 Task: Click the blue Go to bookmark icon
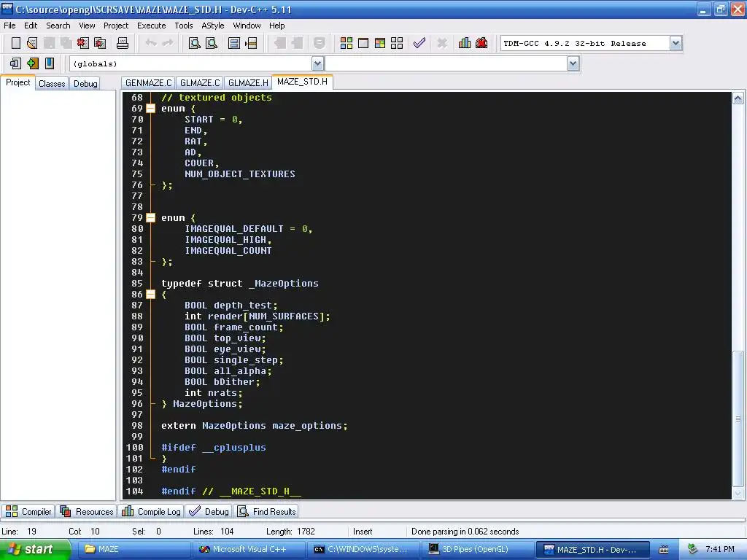coord(50,63)
